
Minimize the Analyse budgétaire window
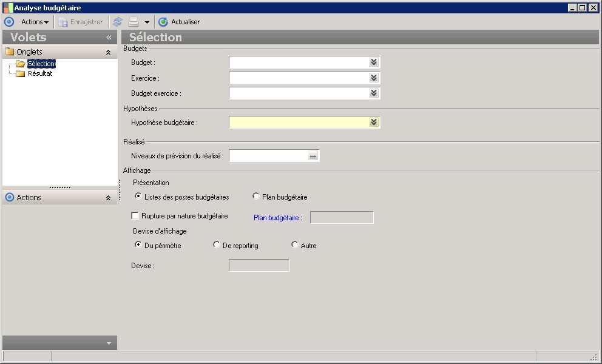[x=572, y=8]
